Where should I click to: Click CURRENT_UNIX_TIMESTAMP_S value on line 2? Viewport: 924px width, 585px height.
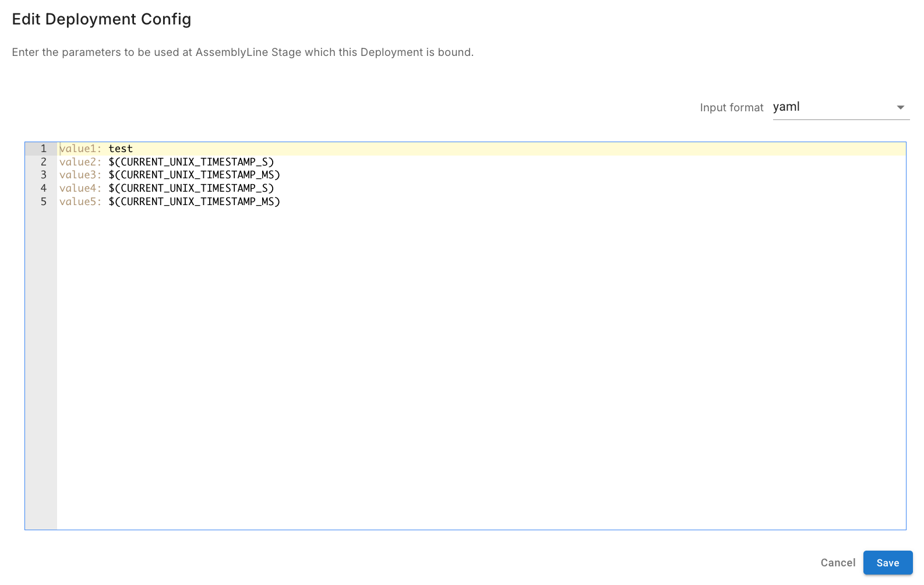191,162
